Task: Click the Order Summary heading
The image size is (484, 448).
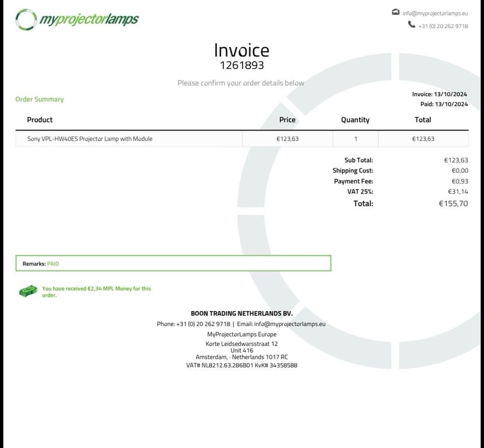Action: click(39, 99)
